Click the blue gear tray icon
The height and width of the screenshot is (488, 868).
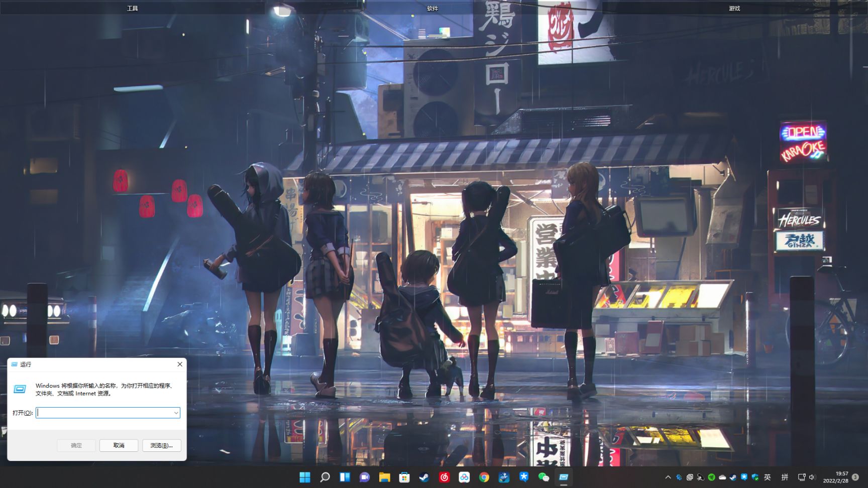coord(679,477)
